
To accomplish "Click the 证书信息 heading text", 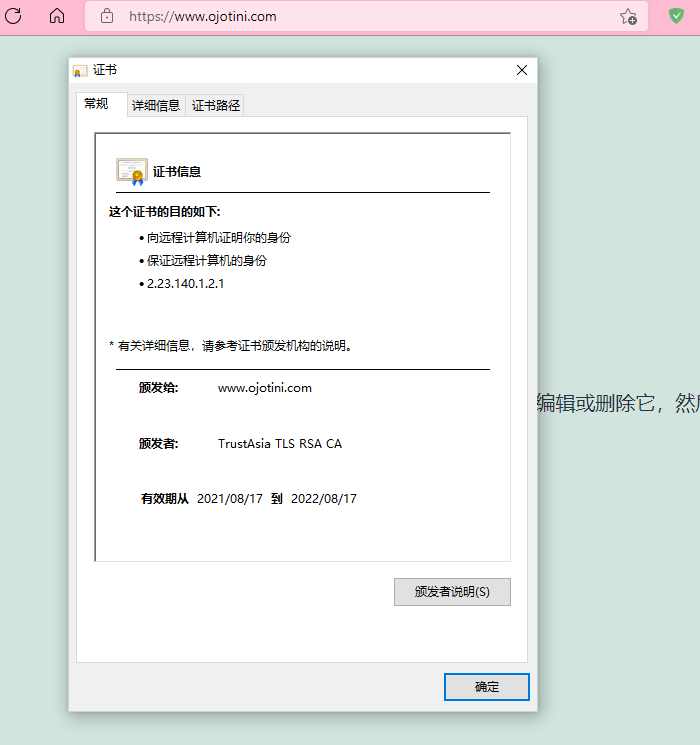I will tap(177, 172).
